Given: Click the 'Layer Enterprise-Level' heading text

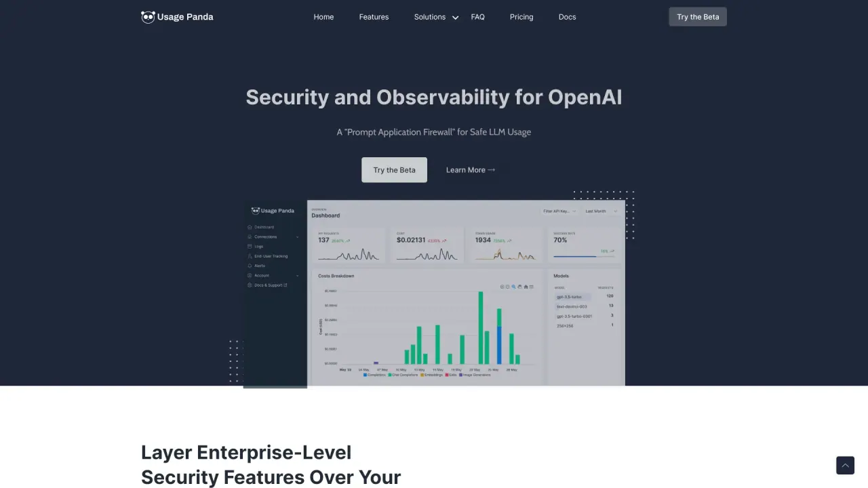Looking at the screenshot, I should 246,452.
